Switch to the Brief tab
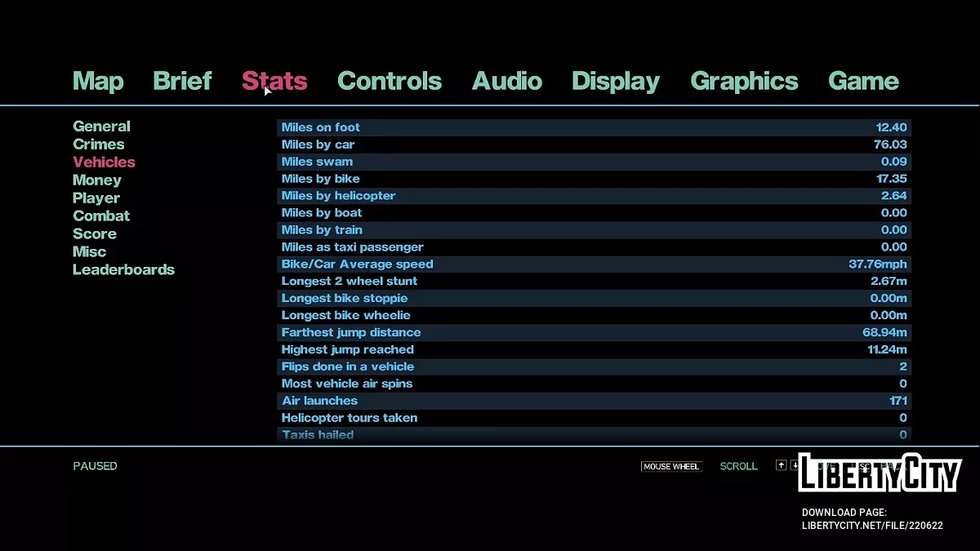 click(182, 81)
